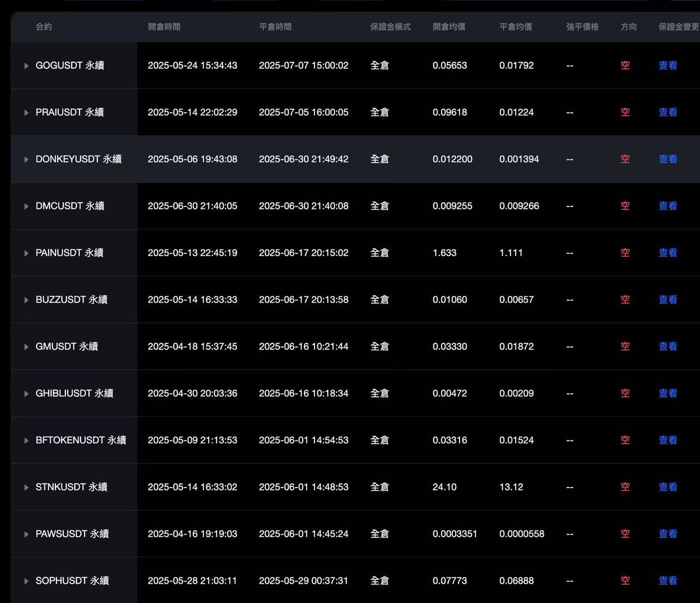Expand the PAINUSDT 永續 row
The image size is (700, 603).
click(26, 253)
